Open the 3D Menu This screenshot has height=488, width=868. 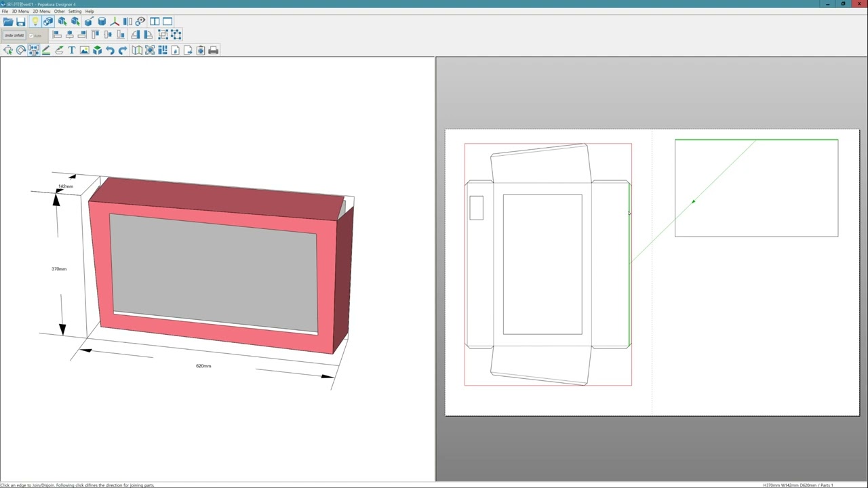20,12
